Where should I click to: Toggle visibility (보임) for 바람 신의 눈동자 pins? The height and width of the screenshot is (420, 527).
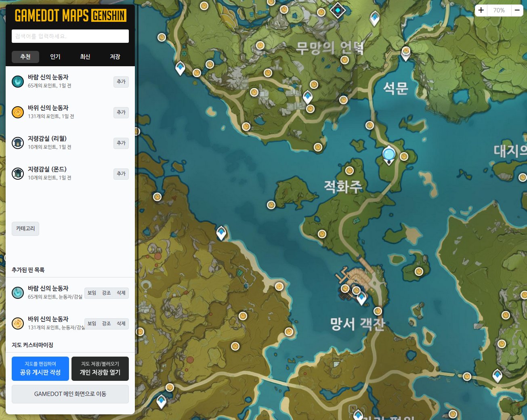(x=92, y=293)
